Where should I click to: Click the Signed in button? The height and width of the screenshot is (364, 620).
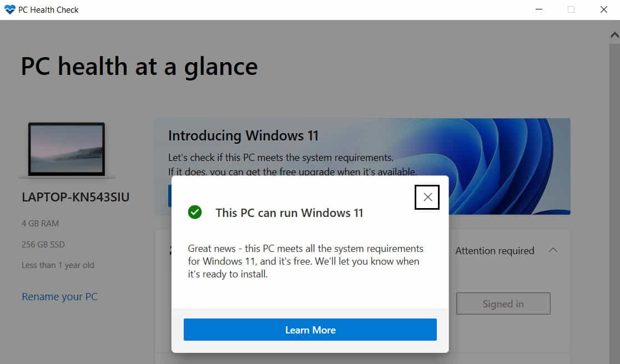coord(503,304)
